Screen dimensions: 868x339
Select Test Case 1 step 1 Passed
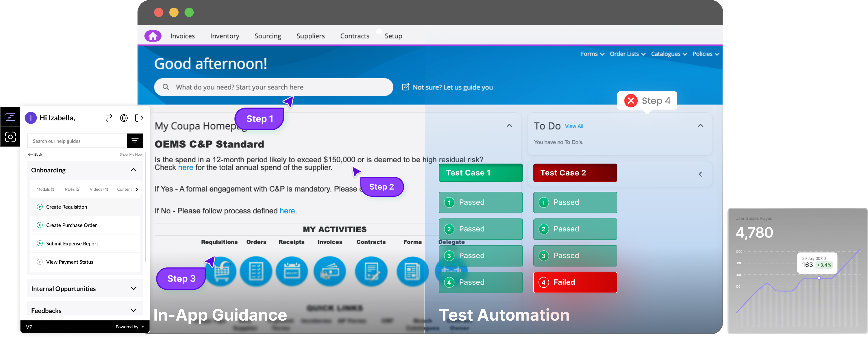click(x=480, y=202)
